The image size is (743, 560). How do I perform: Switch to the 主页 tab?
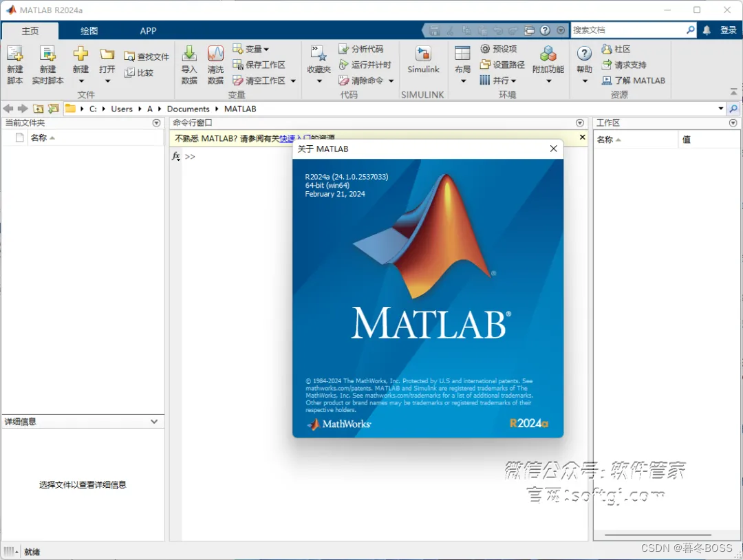(x=30, y=31)
